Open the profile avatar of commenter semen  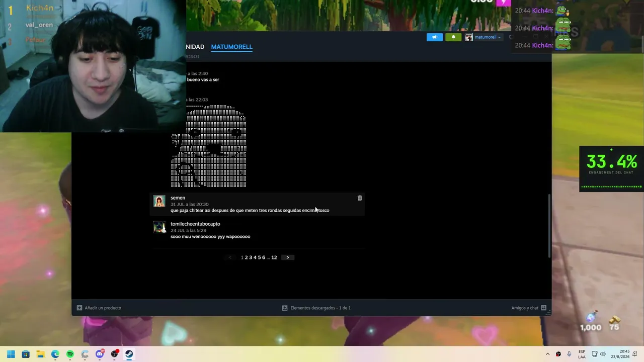pyautogui.click(x=159, y=201)
